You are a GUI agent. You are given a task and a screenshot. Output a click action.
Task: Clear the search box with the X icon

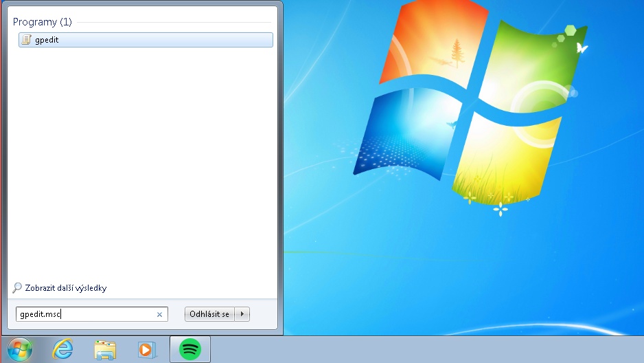tap(159, 314)
